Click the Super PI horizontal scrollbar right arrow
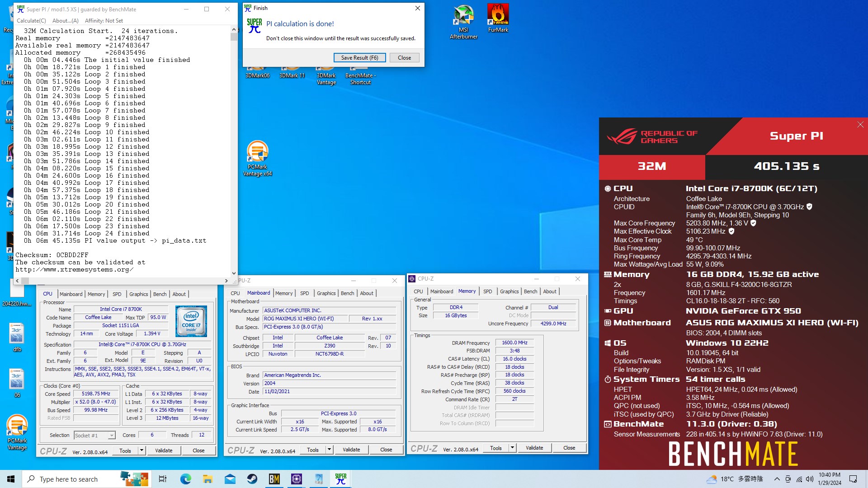Screen dimensions: 868x488 (x=226, y=281)
